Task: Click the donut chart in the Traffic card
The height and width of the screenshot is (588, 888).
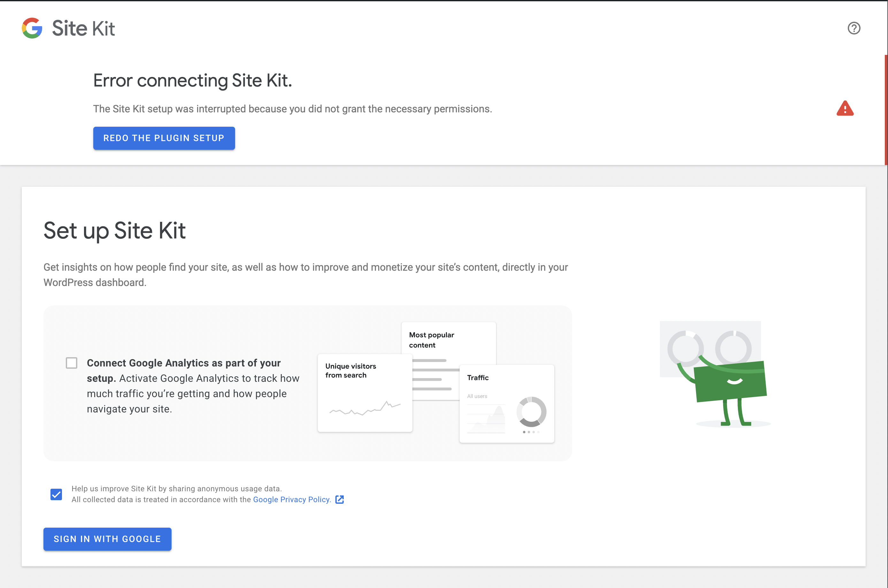Action: (532, 411)
